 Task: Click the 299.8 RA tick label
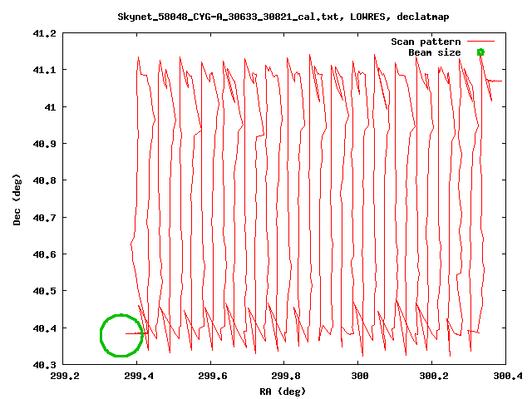point(286,376)
